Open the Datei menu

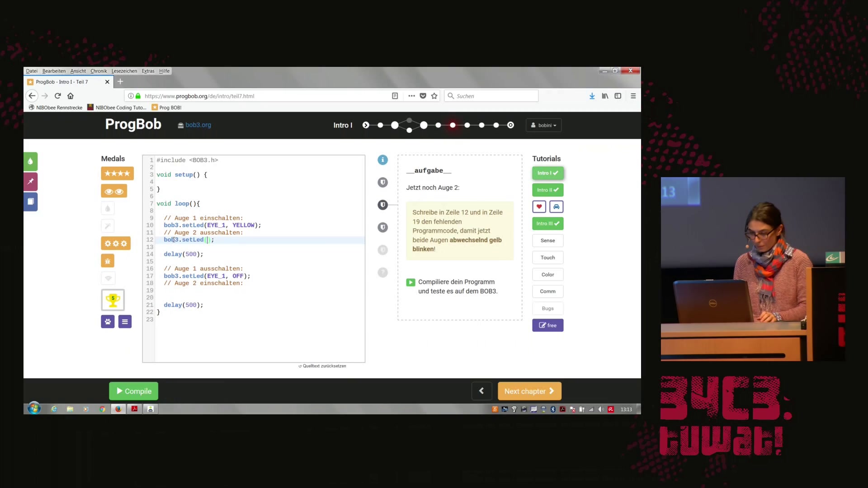click(32, 71)
